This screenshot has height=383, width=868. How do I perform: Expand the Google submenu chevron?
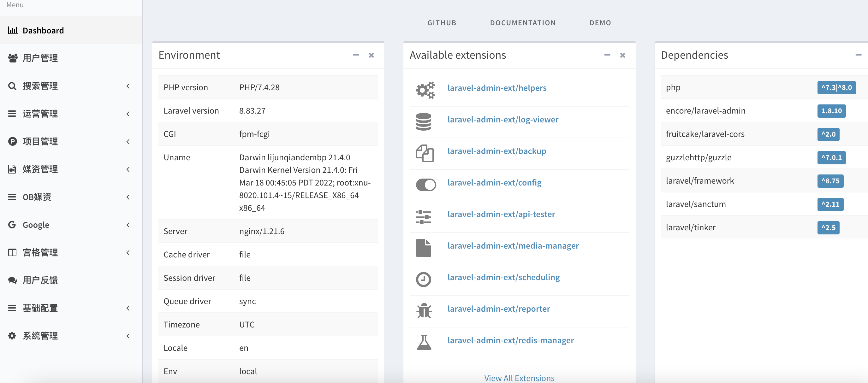(128, 225)
